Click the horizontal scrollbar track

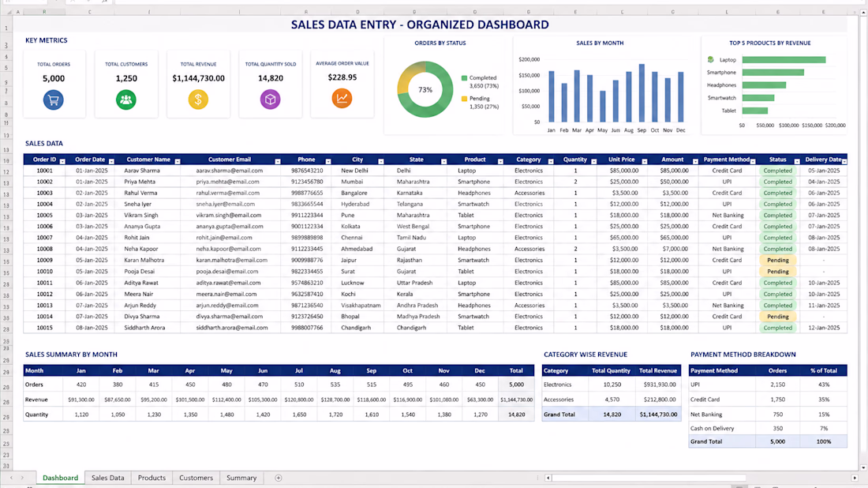pos(702,478)
